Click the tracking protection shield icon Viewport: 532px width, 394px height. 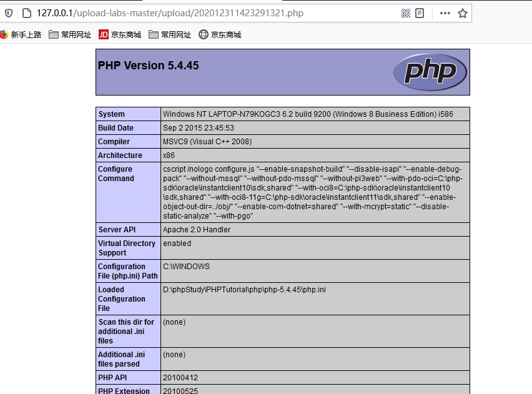(x=9, y=13)
